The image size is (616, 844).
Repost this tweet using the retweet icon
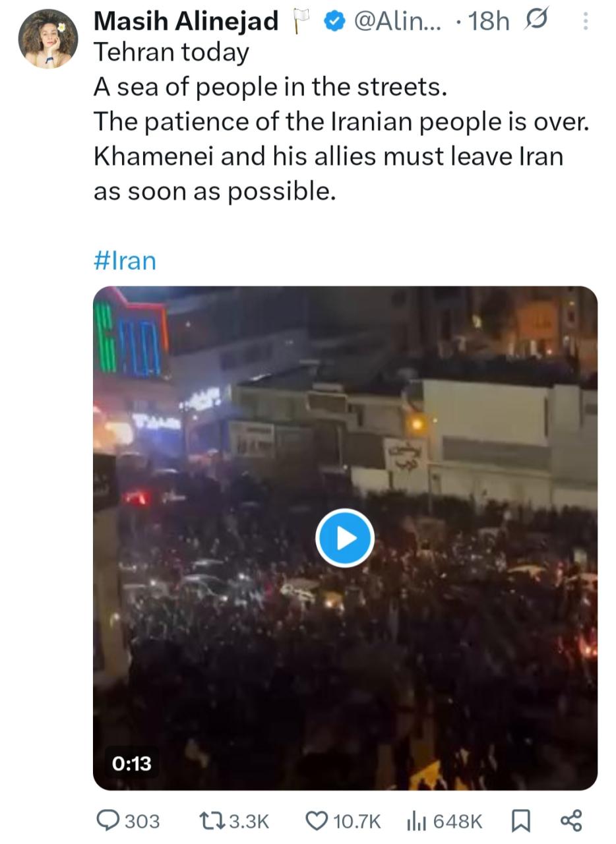[212, 821]
